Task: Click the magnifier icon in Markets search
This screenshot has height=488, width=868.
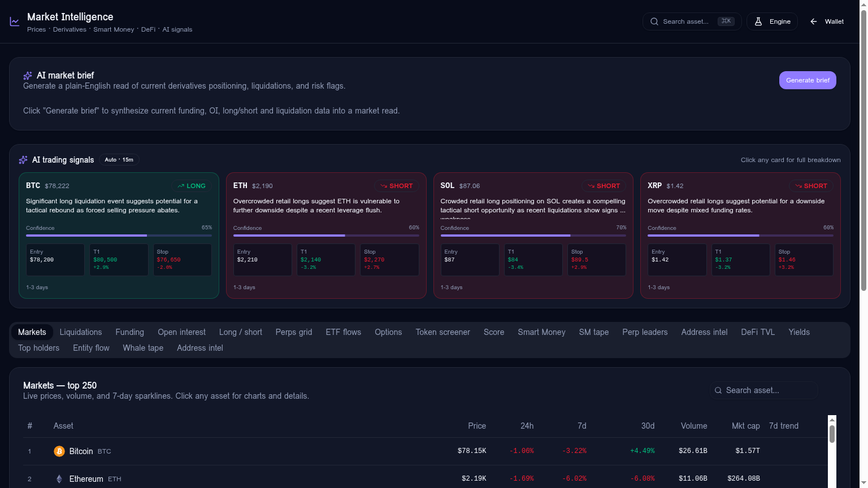Action: pos(718,390)
